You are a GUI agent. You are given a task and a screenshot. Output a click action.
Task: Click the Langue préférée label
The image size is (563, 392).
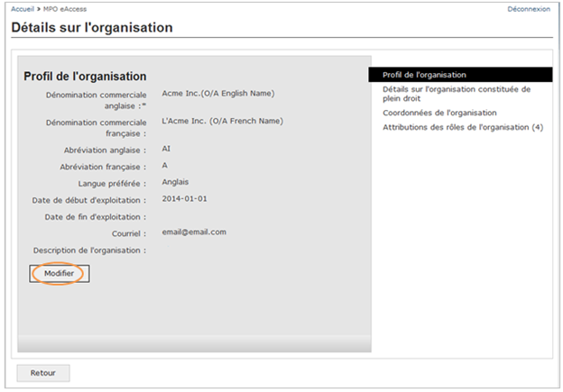coord(113,184)
